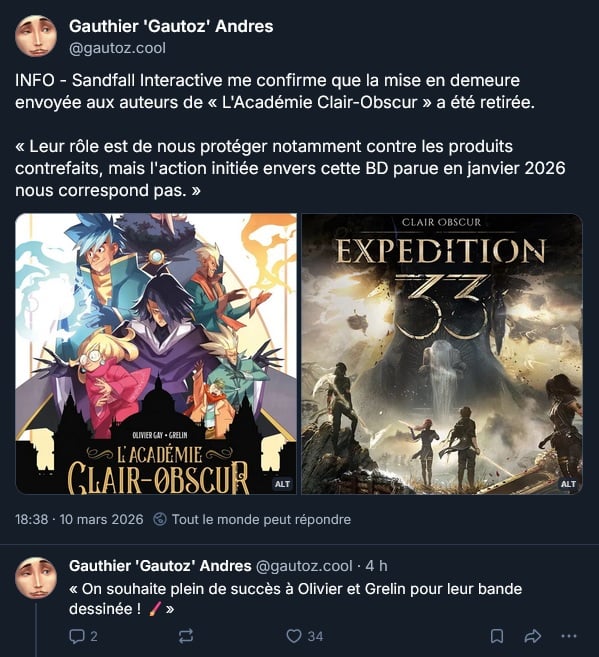599x657 pixels.
Task: Open the @gautoz.cool handle under the author name
Action: coord(117,48)
